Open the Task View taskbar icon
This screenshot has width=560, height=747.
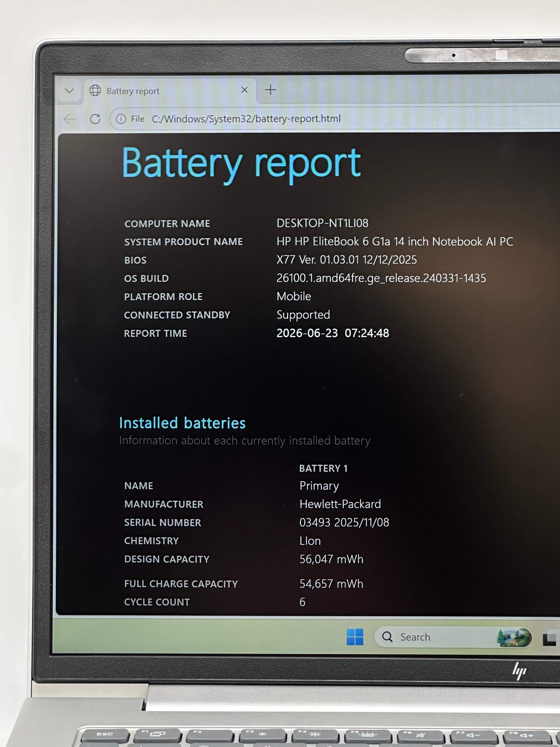coord(550,639)
